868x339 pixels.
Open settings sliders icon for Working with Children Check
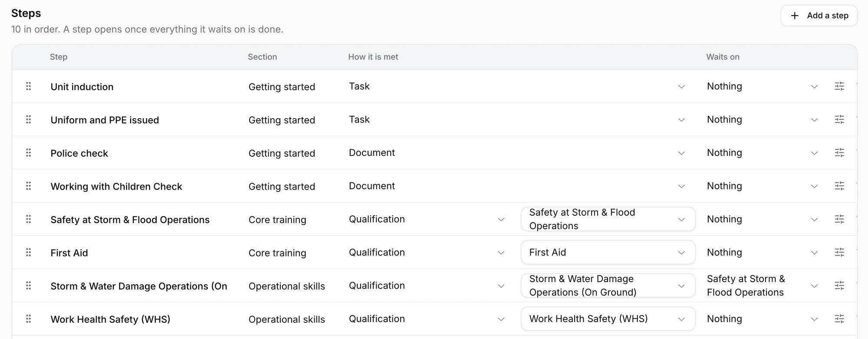(x=839, y=186)
